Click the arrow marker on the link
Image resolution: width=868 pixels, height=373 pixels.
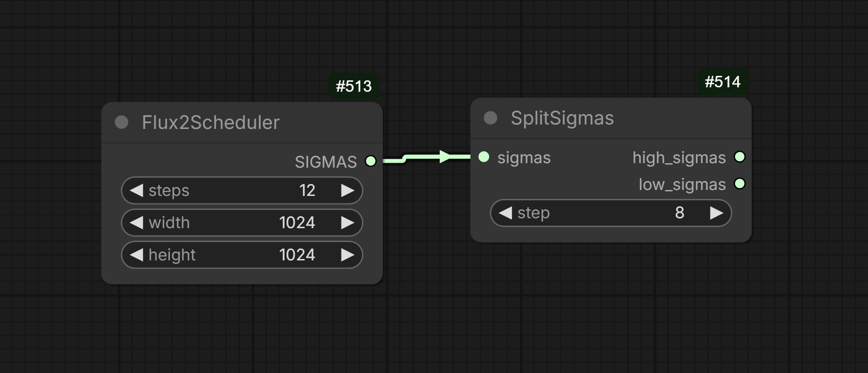pyautogui.click(x=444, y=157)
